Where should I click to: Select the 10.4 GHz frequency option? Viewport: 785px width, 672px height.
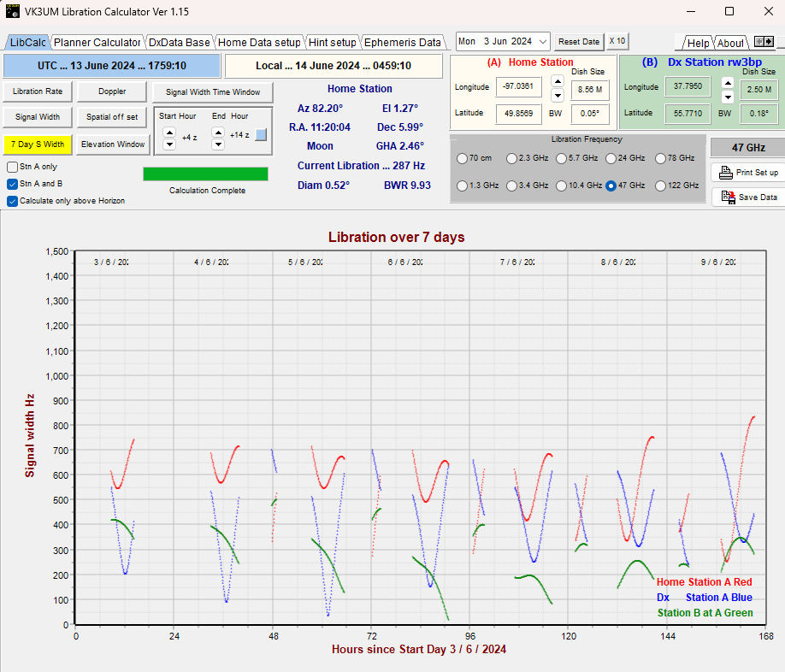tap(561, 186)
